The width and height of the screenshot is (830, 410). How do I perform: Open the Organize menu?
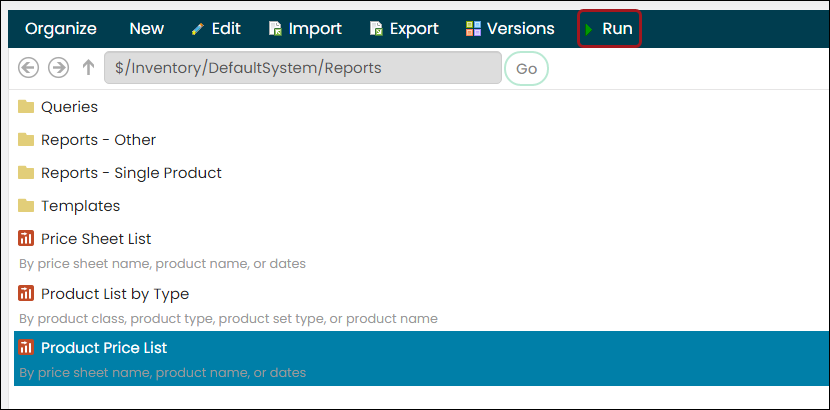click(61, 29)
